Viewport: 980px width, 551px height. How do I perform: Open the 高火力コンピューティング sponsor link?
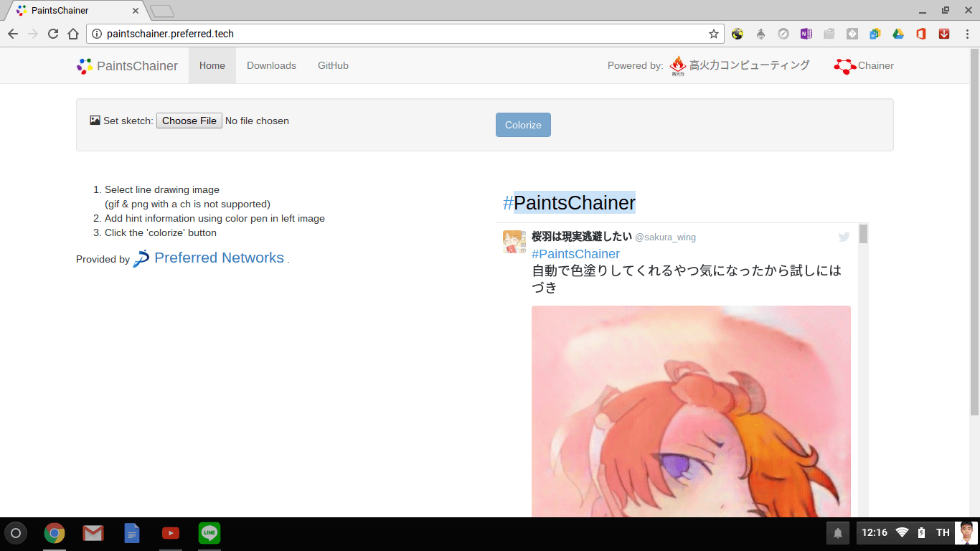point(740,66)
